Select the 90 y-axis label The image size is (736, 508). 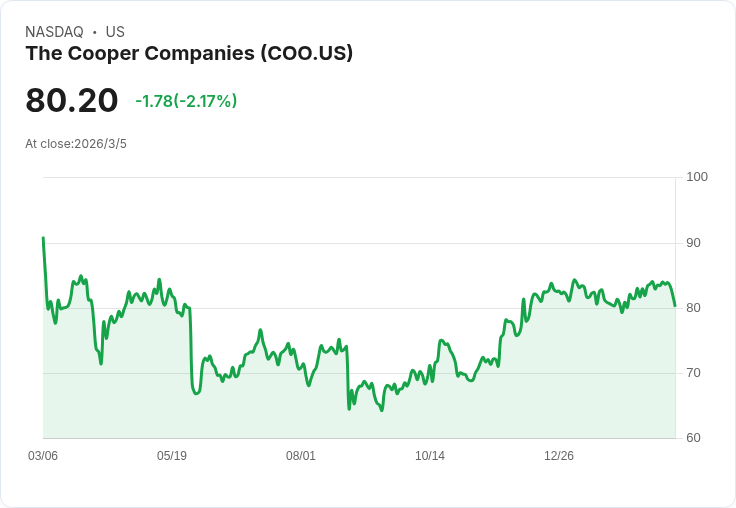pos(694,243)
